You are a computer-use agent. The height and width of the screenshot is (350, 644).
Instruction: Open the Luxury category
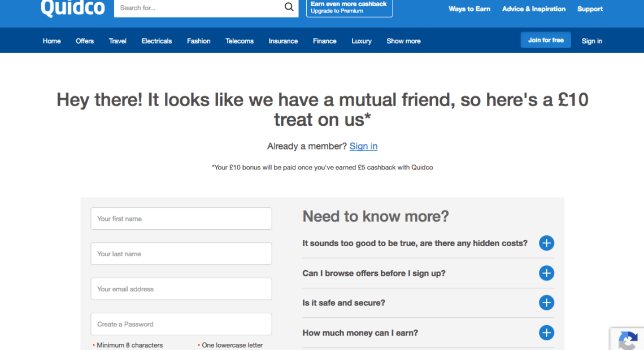click(362, 41)
